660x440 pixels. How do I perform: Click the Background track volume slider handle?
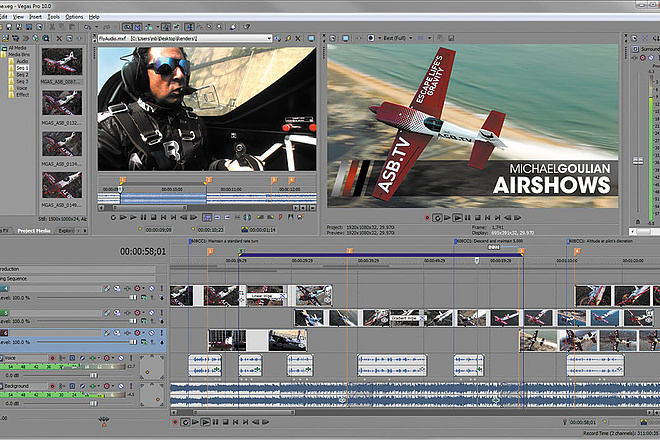tap(94, 403)
